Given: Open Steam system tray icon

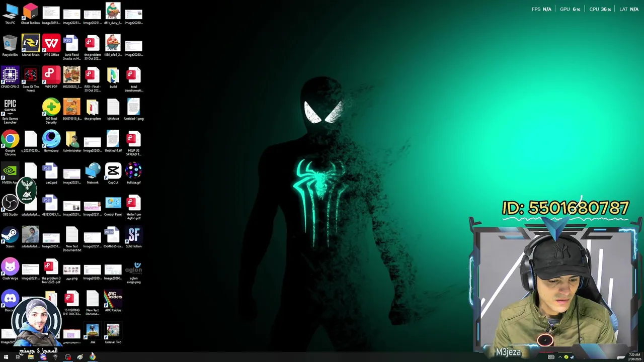Looking at the screenshot, I should (572, 357).
